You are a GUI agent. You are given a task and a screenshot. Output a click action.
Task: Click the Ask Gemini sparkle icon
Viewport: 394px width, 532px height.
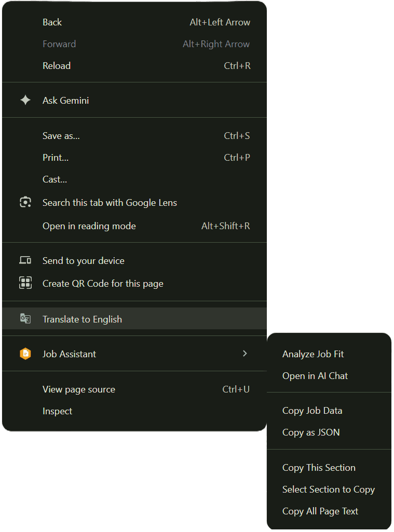coord(25,100)
